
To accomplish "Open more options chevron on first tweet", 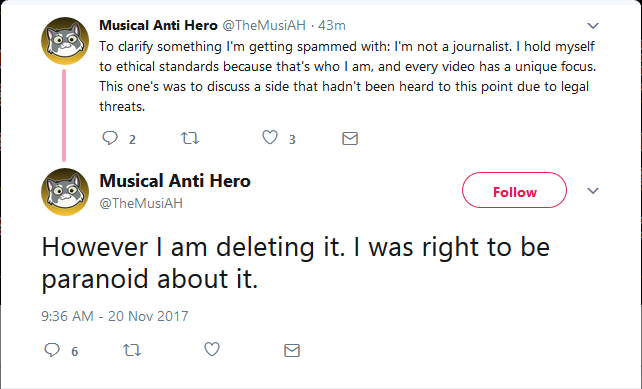I will pos(593,26).
